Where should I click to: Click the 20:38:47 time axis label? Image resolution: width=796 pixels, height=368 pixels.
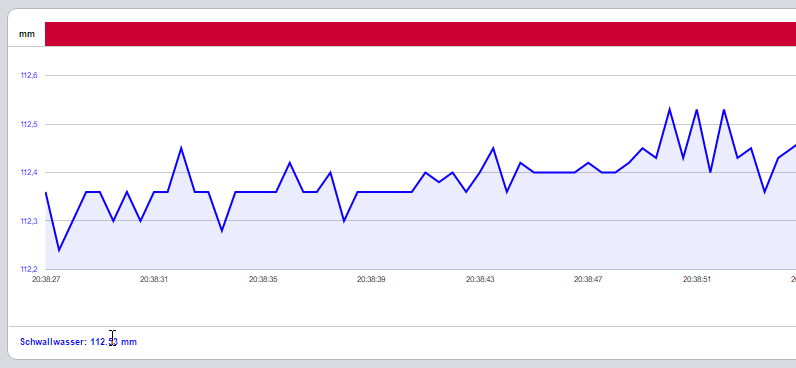(588, 279)
